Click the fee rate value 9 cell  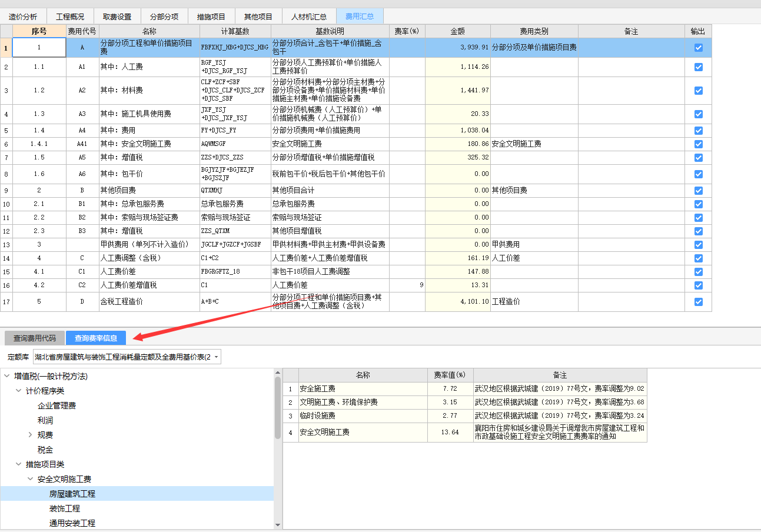pos(407,285)
